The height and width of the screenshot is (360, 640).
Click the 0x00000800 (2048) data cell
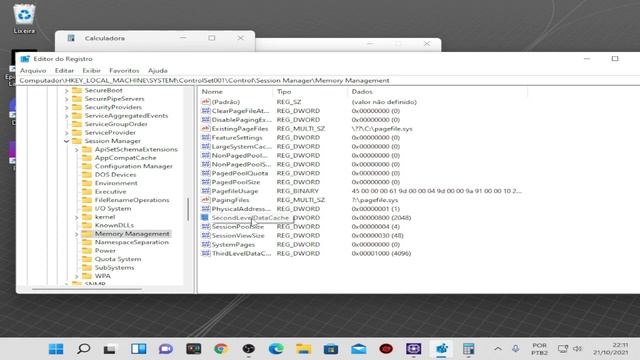point(381,218)
